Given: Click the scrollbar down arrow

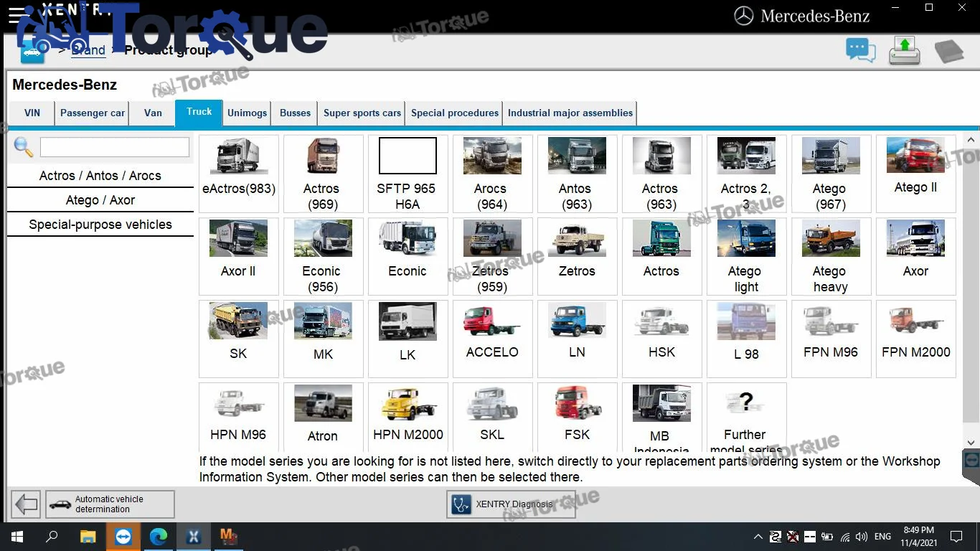Looking at the screenshot, I should (971, 443).
